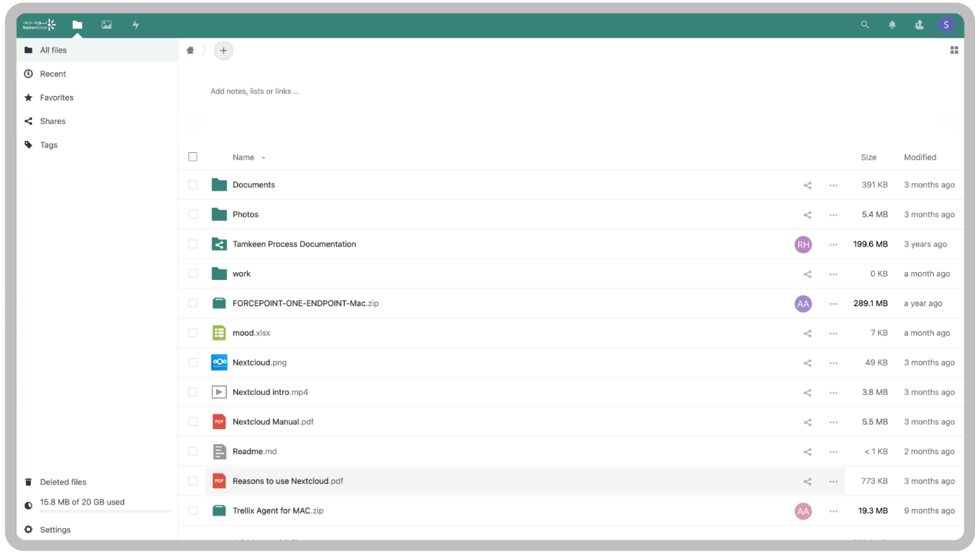Open Settings at sidebar bottom

click(x=97, y=530)
